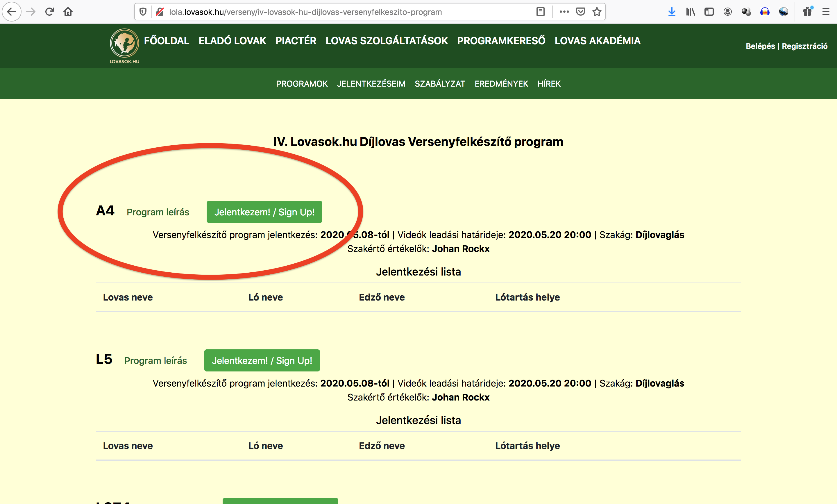Switch to EREDMÉNYEK tab
Image resolution: width=837 pixels, height=504 pixels.
click(x=501, y=83)
